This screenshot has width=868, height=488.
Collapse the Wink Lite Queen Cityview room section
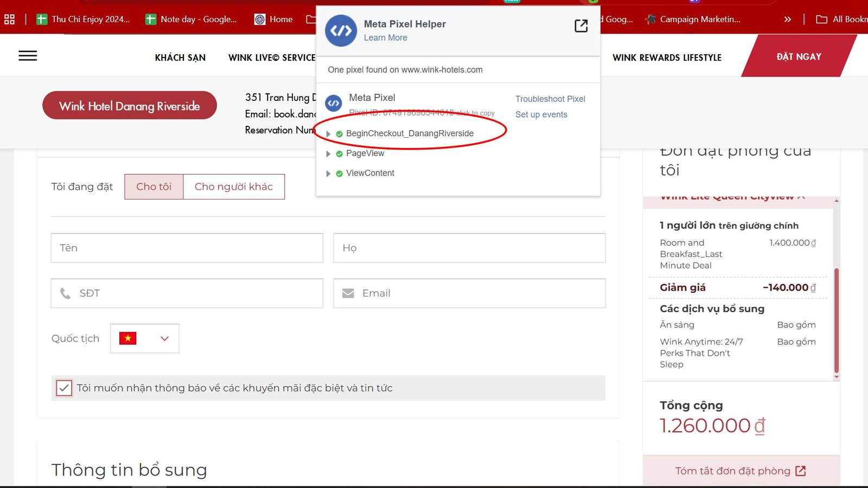point(801,197)
